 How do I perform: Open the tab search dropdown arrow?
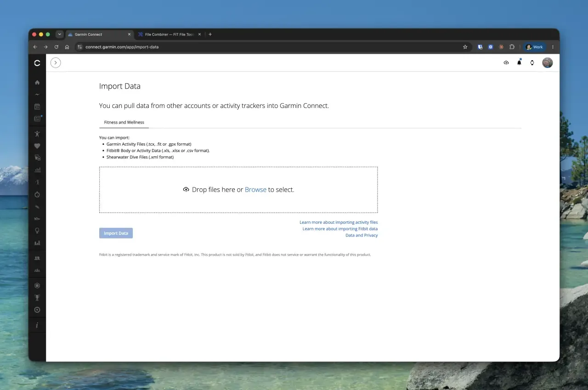pyautogui.click(x=59, y=34)
